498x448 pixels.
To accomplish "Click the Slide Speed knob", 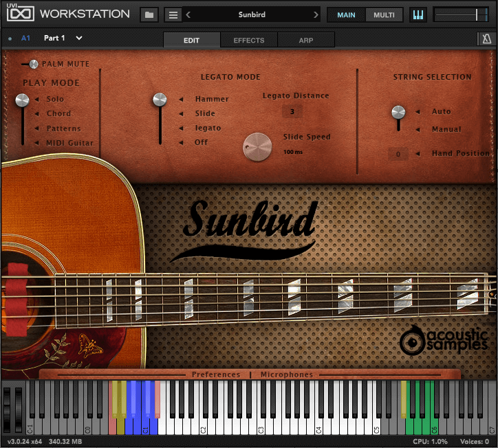I will (257, 147).
